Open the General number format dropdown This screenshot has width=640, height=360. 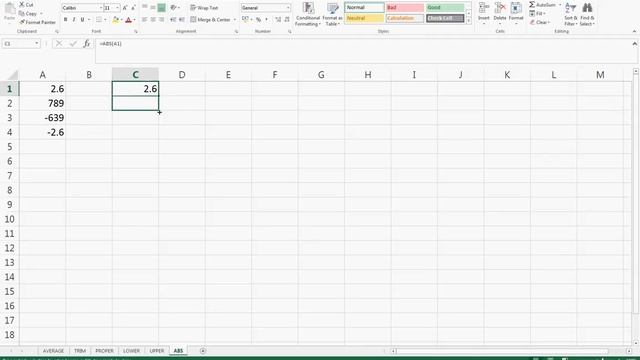coord(288,8)
